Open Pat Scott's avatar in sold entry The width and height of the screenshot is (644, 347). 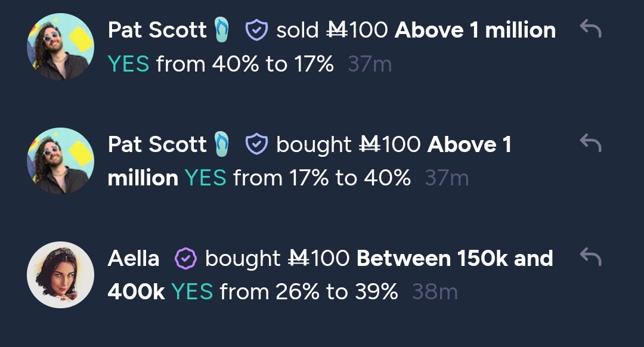point(60,47)
